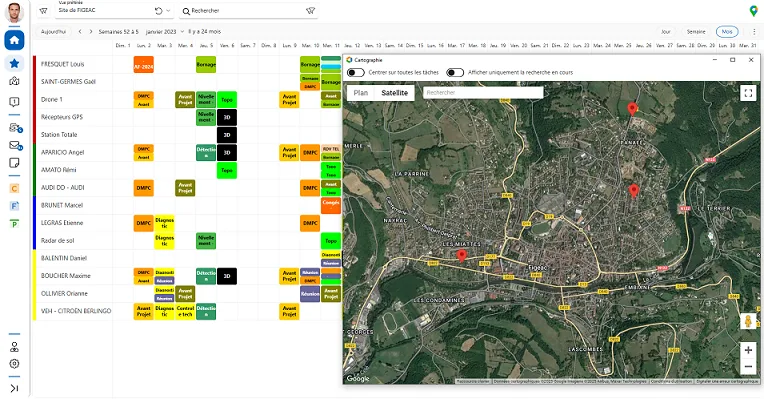Image resolution: width=764 pixels, height=399 pixels.
Task: Open the filter icon inside search bar
Action: point(310,11)
